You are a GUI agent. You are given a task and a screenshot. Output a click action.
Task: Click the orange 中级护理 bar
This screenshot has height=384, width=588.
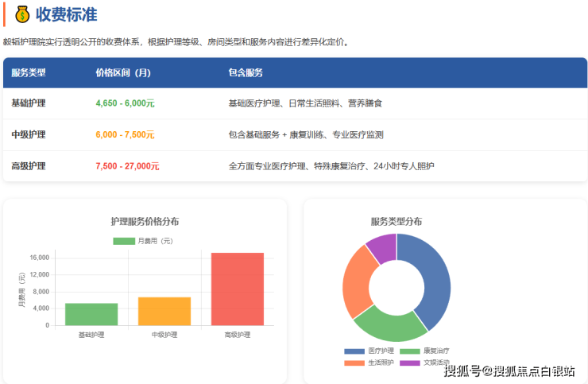coord(164,311)
